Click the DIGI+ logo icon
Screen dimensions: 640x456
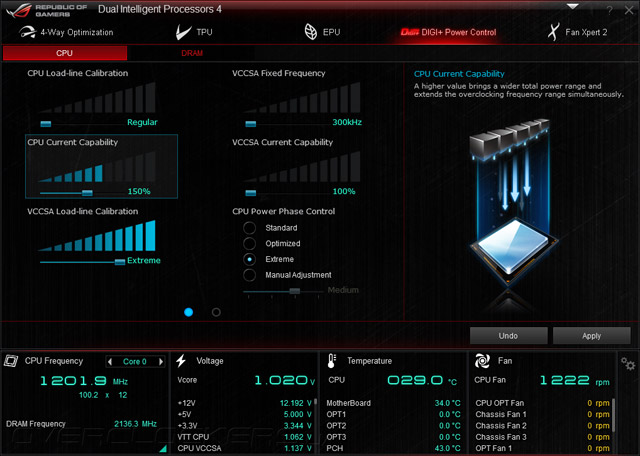409,32
